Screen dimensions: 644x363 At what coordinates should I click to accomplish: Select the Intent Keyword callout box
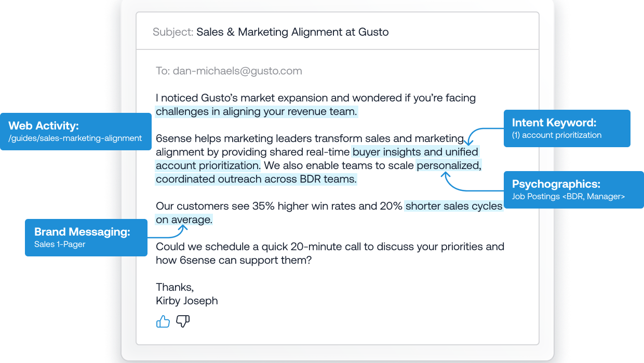click(x=567, y=128)
